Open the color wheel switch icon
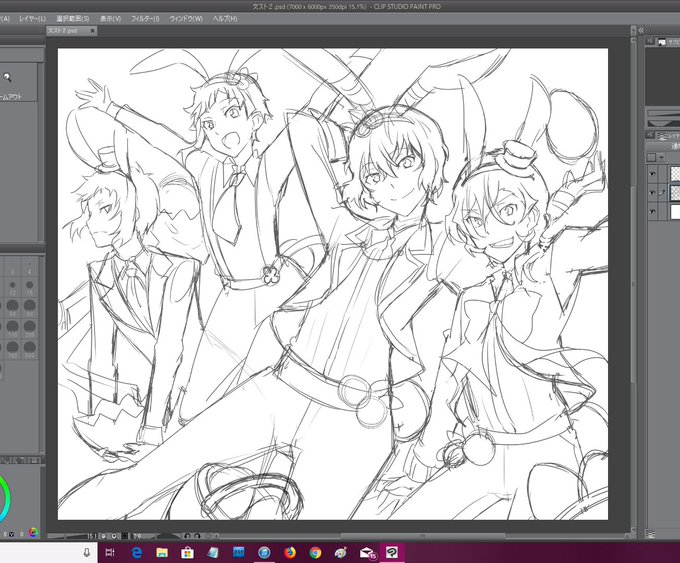The height and width of the screenshot is (563, 680). (33, 532)
